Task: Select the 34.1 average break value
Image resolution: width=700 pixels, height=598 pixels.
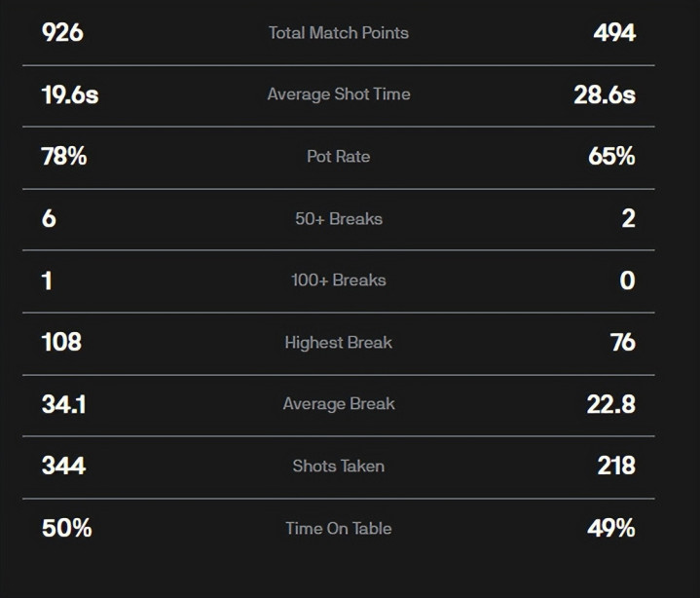Action: [x=64, y=404]
